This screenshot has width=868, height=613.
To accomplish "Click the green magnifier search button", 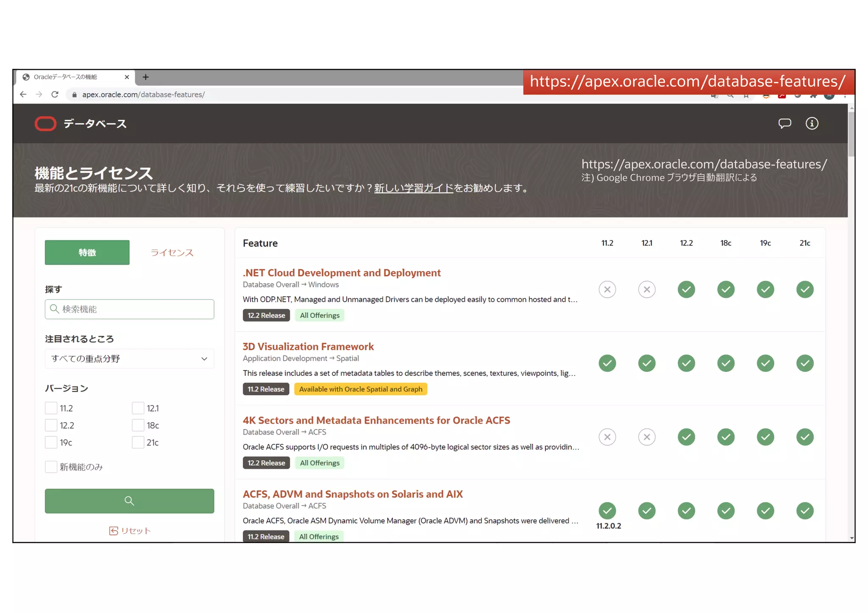I will click(129, 501).
